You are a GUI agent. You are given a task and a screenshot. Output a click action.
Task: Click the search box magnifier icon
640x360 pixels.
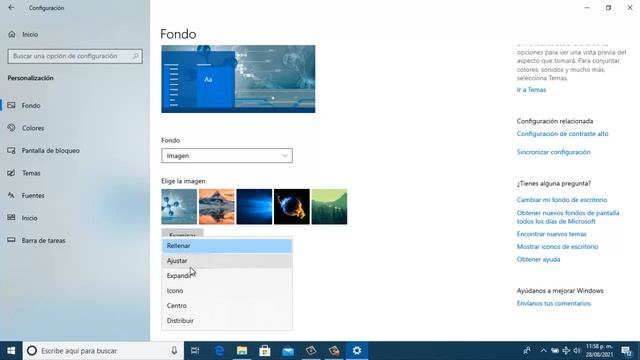tap(136, 56)
